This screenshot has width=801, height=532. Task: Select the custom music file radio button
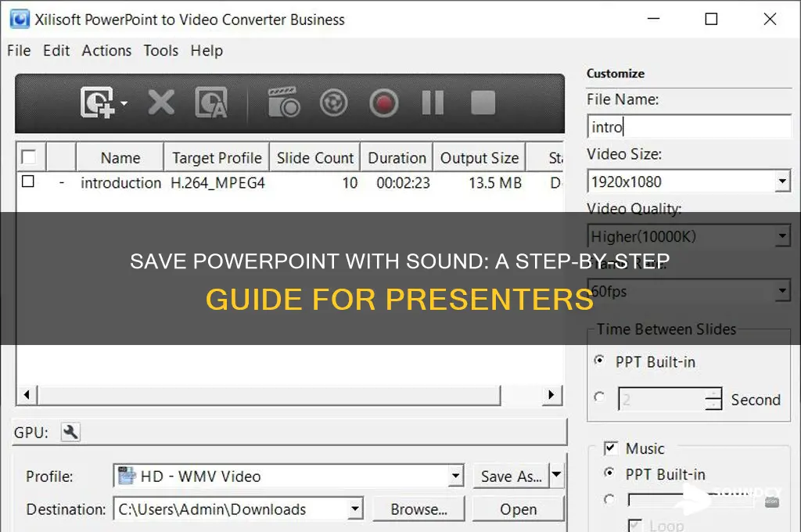609,499
